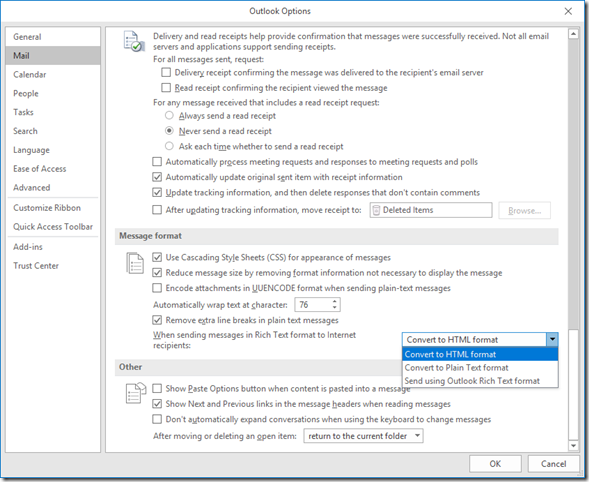Enable Show Paste Options button checkbox

click(157, 388)
